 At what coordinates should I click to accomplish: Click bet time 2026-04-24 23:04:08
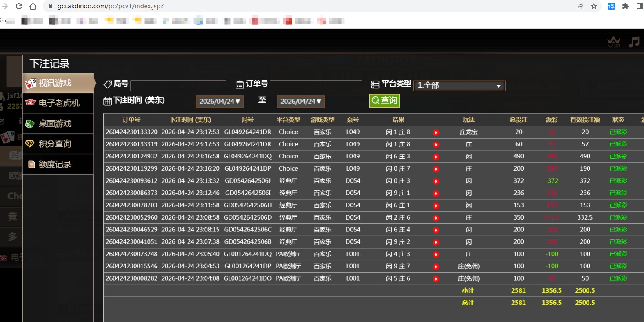[x=190, y=278]
